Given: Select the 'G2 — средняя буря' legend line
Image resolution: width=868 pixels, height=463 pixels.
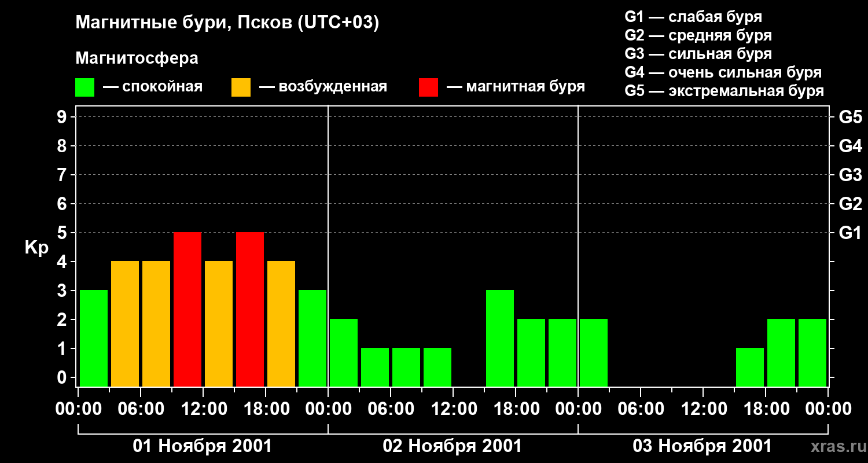Looking at the screenshot, I should coord(698,35).
